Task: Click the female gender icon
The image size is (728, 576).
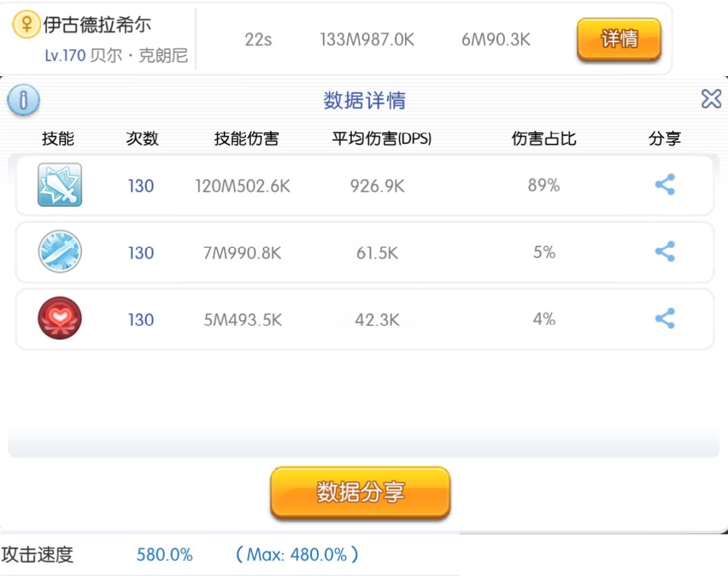Action: 26,25
